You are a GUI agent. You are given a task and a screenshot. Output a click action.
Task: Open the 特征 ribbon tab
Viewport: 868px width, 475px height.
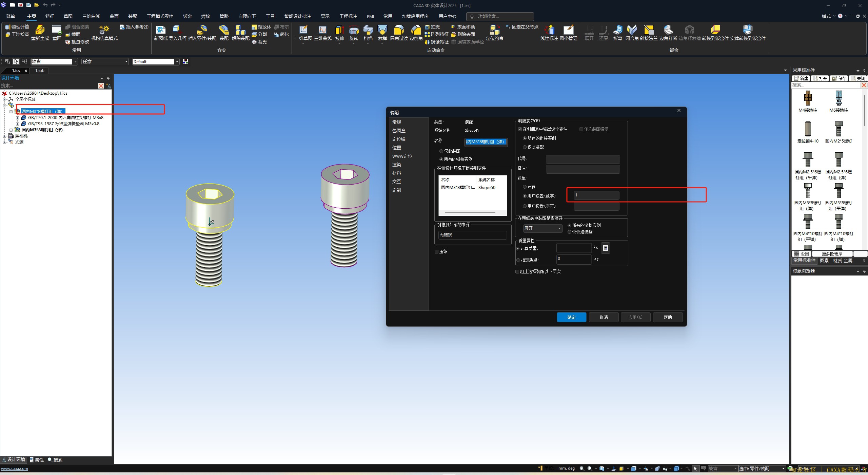[50, 16]
